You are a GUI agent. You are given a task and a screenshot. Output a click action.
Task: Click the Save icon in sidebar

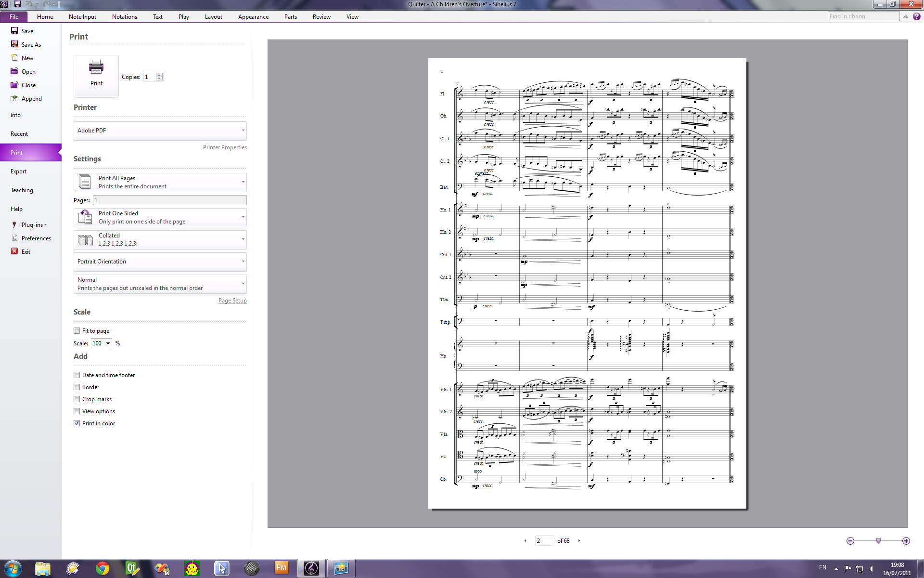point(14,31)
